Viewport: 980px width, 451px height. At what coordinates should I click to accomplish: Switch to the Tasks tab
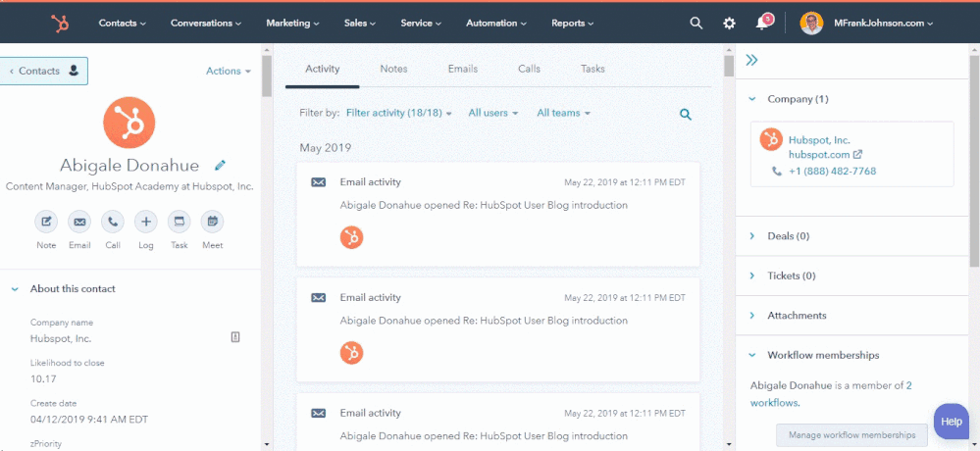click(x=593, y=69)
